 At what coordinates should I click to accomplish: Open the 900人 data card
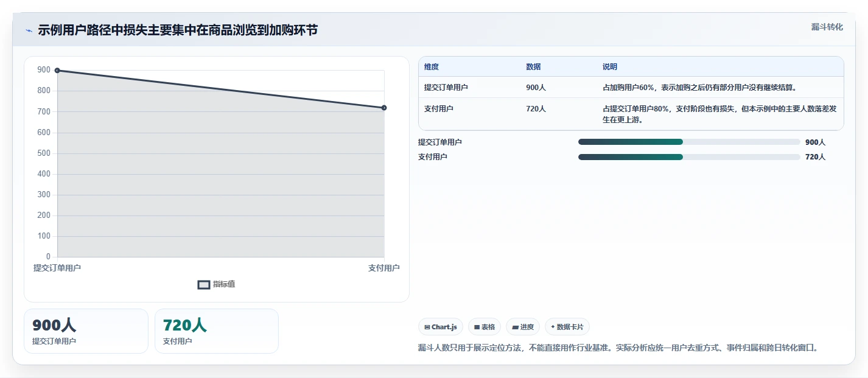click(86, 331)
